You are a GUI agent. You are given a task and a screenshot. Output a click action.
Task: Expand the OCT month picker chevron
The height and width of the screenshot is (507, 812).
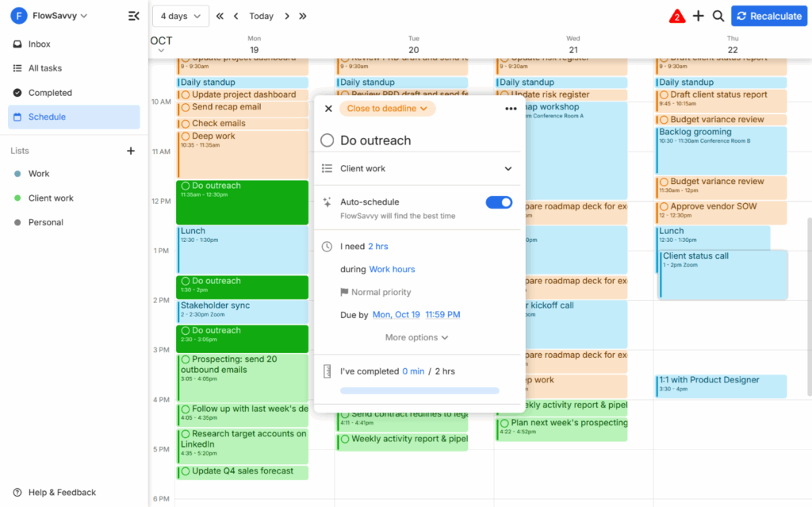161,51
